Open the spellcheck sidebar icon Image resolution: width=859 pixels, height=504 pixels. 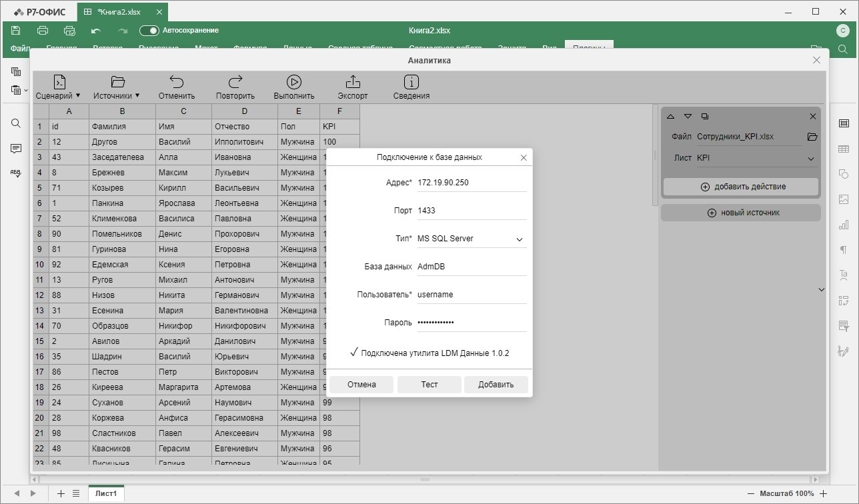click(16, 173)
